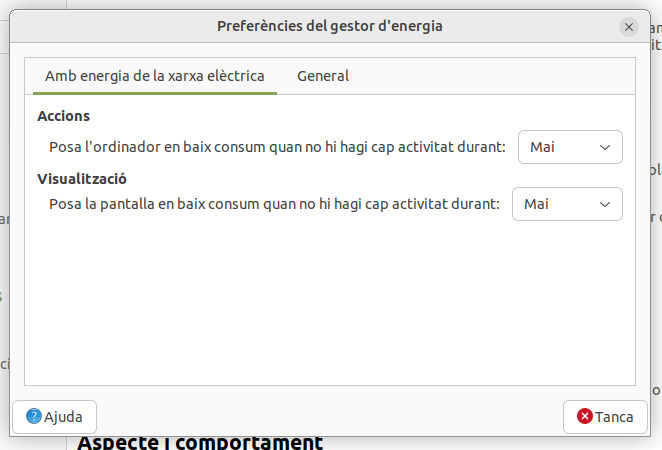Expand the chevron arrow beside 'Posa l'ordinador' setting
This screenshot has height=450, width=662.
point(604,147)
